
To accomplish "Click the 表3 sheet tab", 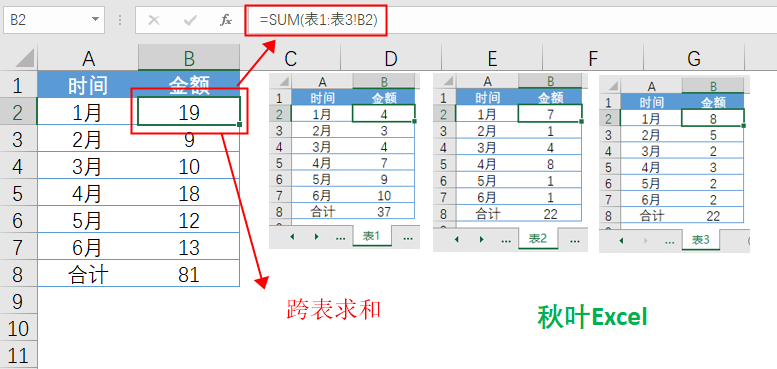I will click(701, 240).
